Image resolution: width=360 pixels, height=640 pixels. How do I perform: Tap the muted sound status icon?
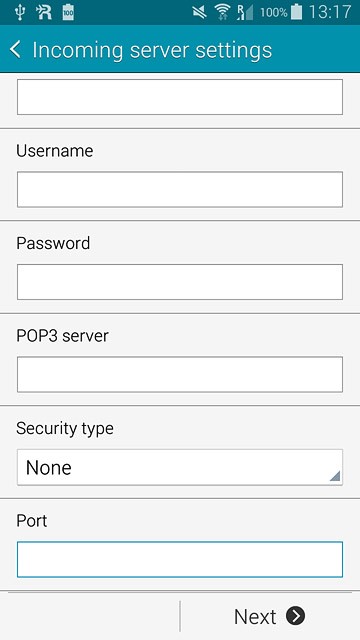(x=200, y=13)
